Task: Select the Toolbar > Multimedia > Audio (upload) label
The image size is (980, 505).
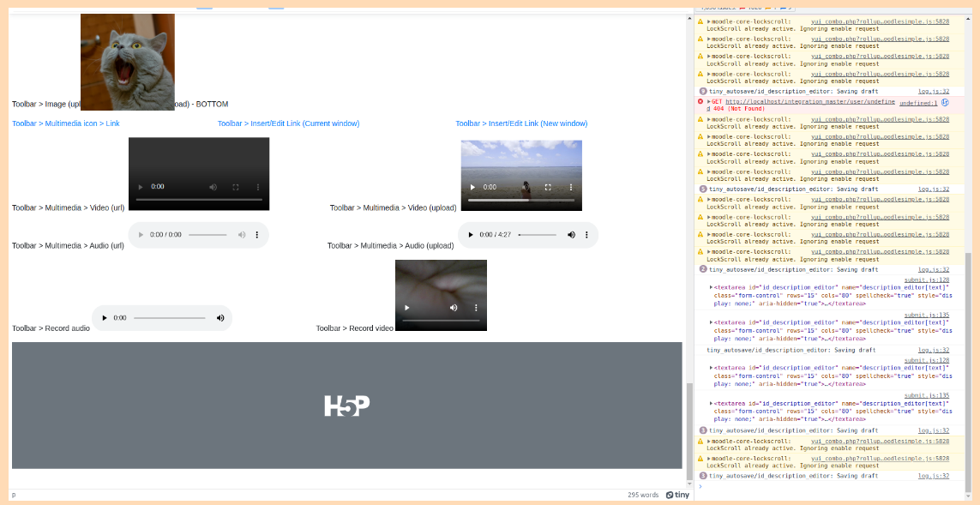Action: click(391, 245)
